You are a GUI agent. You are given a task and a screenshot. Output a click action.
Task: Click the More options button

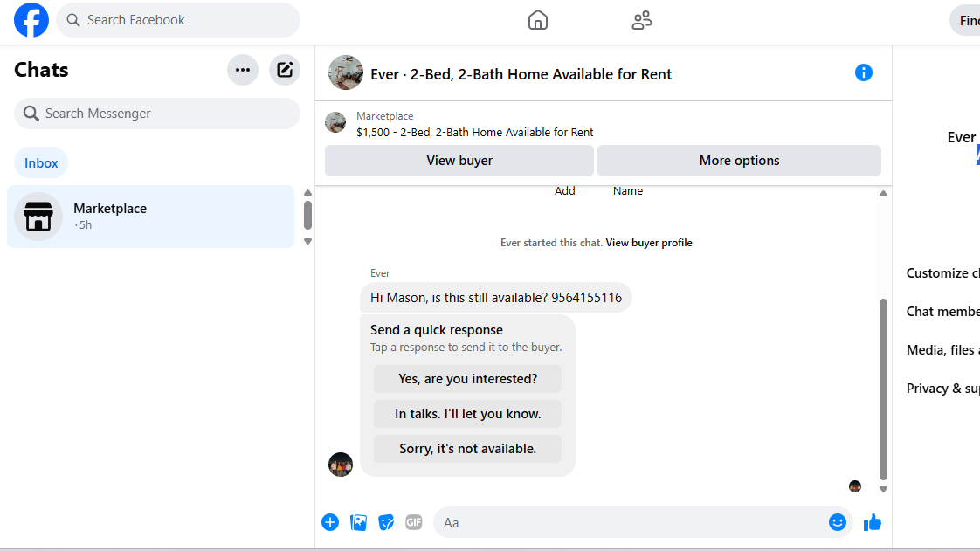pos(740,161)
